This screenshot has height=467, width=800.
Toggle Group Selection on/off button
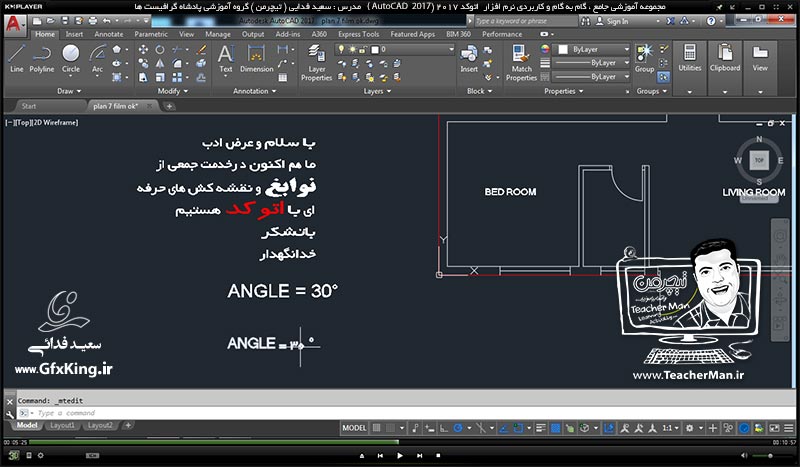(x=663, y=77)
